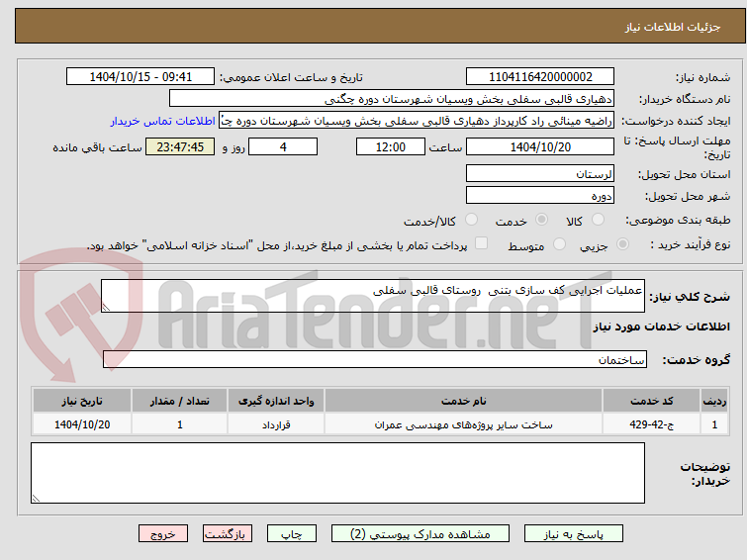Click the announcement date field 1404/10/15 - 09:41
Image resolution: width=747 pixels, height=560 pixels.
pyautogui.click(x=140, y=77)
